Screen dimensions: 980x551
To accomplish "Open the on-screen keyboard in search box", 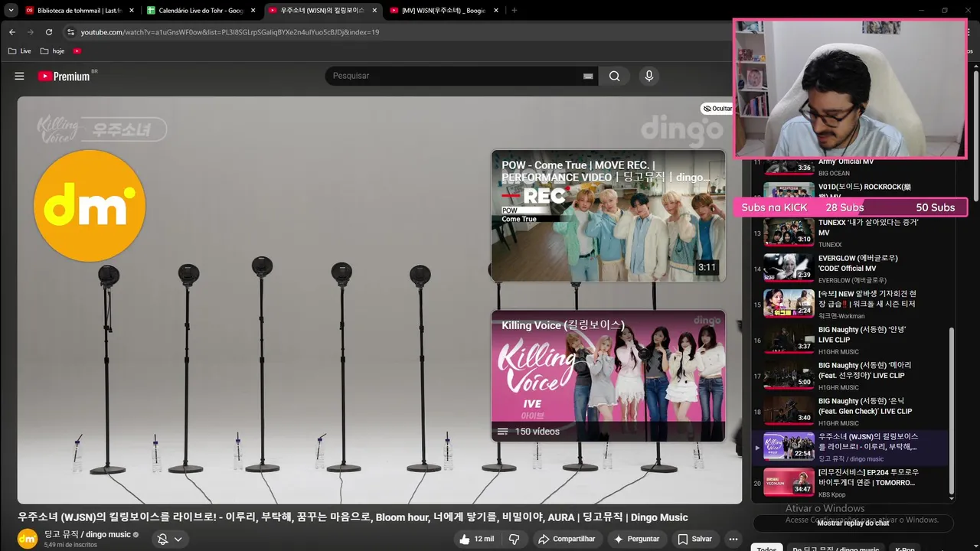I will coord(588,76).
